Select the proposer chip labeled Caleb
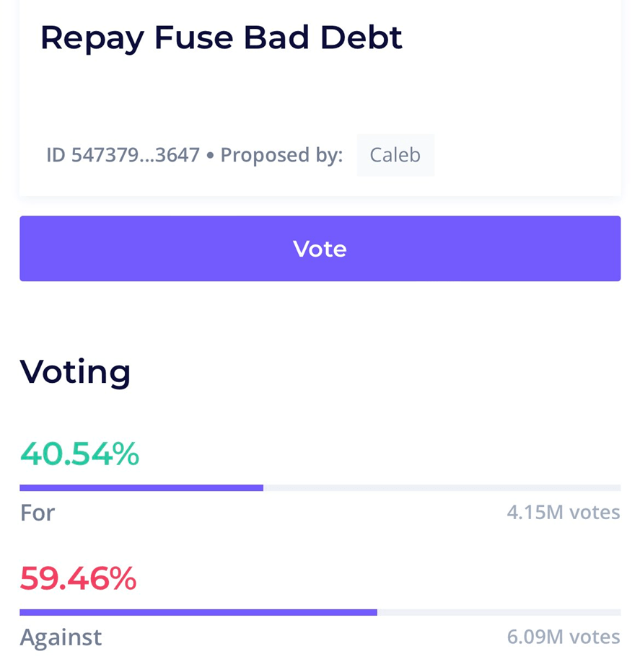 pos(395,154)
